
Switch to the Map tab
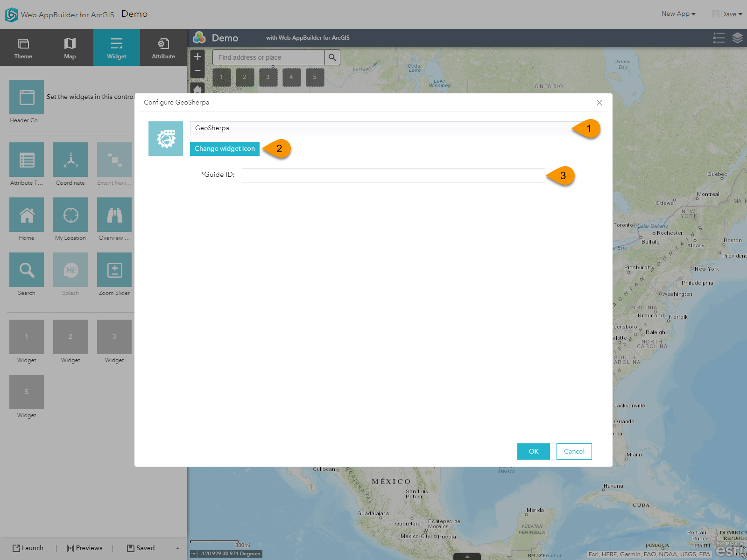[x=70, y=47]
